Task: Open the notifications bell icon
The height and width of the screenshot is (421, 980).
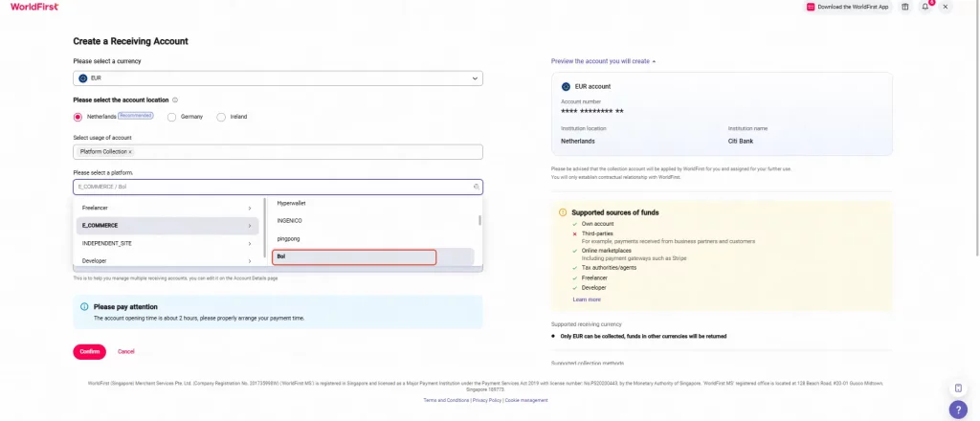Action: (925, 7)
